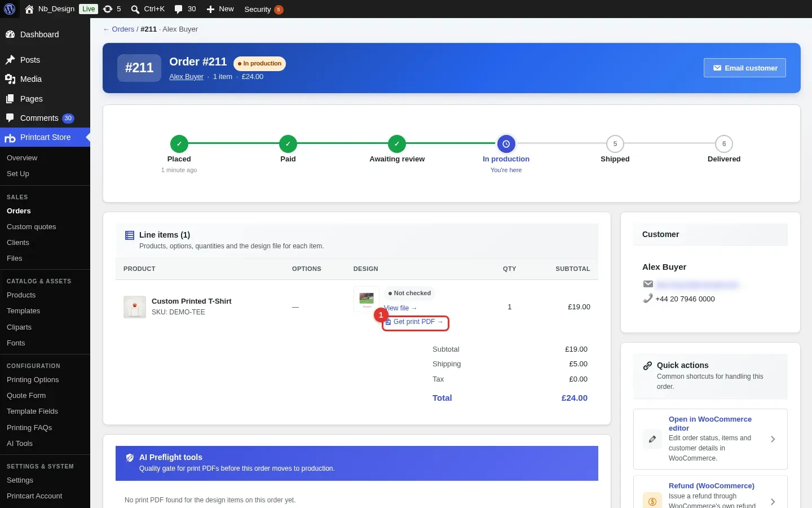This screenshot has width=812, height=508.
Task: Click the Get print PDF link
Action: pyautogui.click(x=416, y=322)
